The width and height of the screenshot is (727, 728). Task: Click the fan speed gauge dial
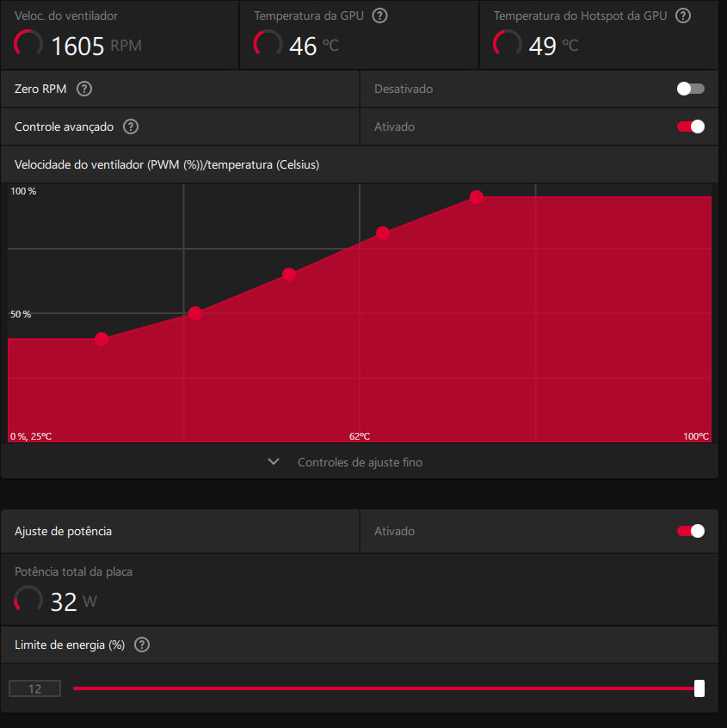point(28,44)
